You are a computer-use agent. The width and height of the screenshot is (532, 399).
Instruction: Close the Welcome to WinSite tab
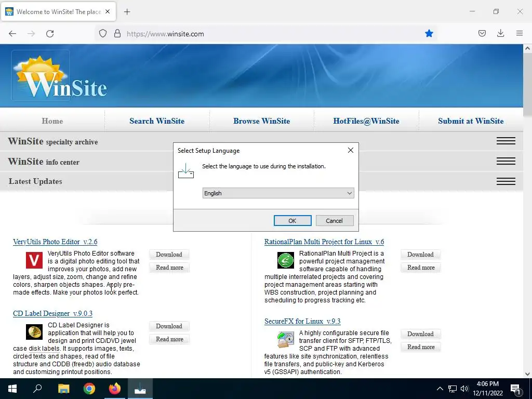click(108, 11)
